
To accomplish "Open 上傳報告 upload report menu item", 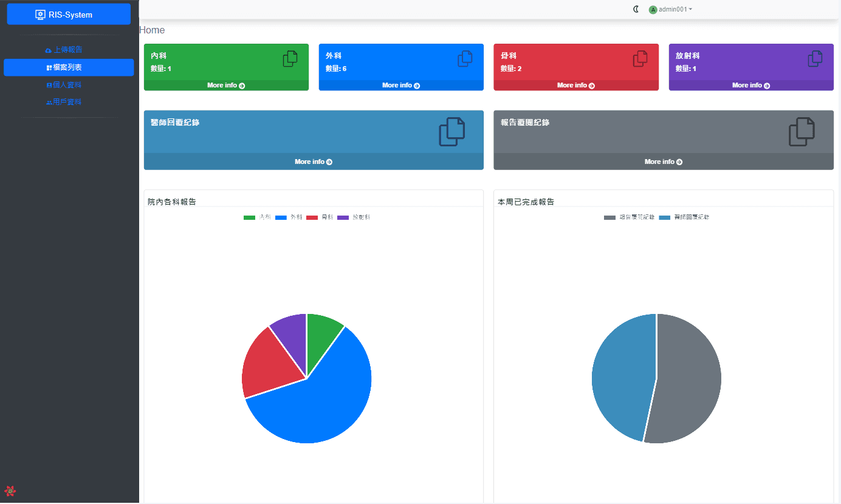I will tap(64, 50).
